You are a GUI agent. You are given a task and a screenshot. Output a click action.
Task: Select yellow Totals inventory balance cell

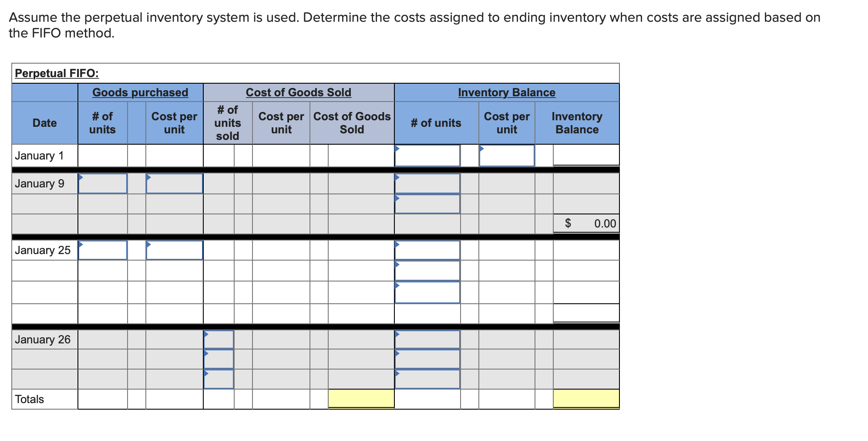[586, 398]
